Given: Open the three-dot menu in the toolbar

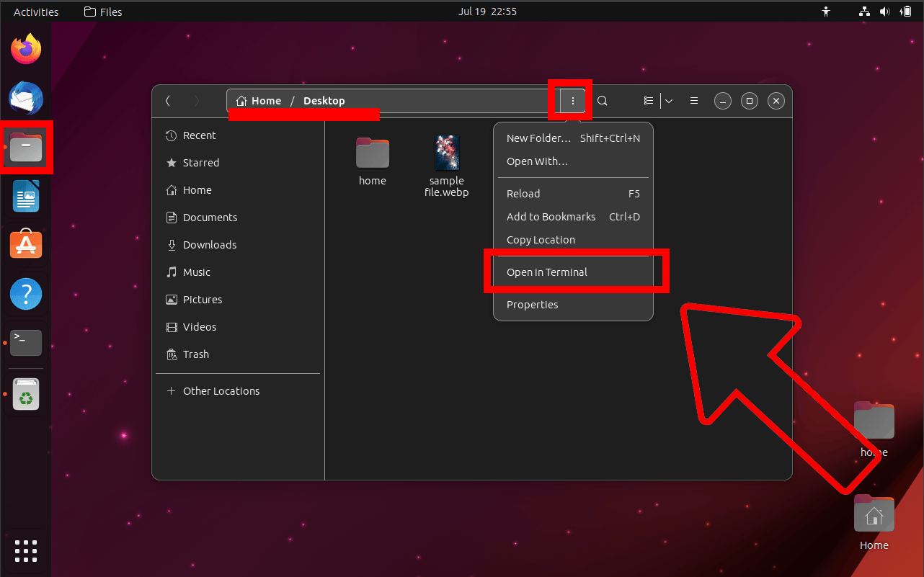Looking at the screenshot, I should click(572, 101).
